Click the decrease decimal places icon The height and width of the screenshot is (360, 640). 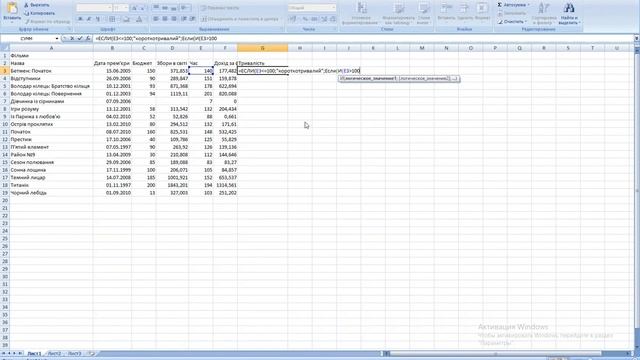coord(333,19)
